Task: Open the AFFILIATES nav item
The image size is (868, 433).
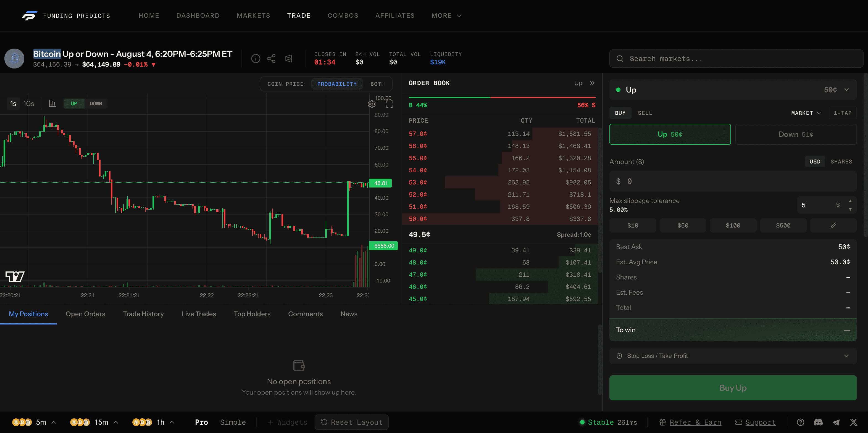Action: click(395, 15)
